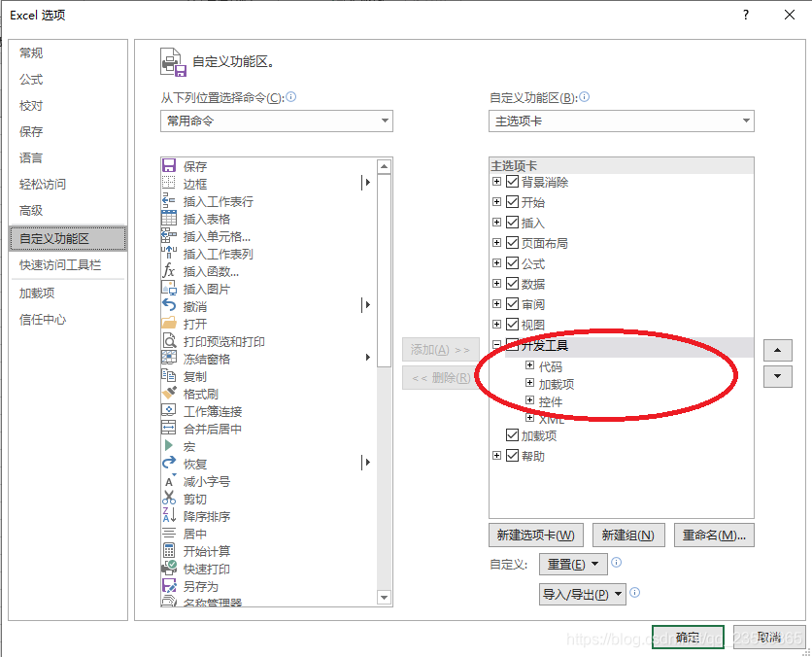Select the 打开 folder icon
The height and width of the screenshot is (657, 812).
pos(169,324)
